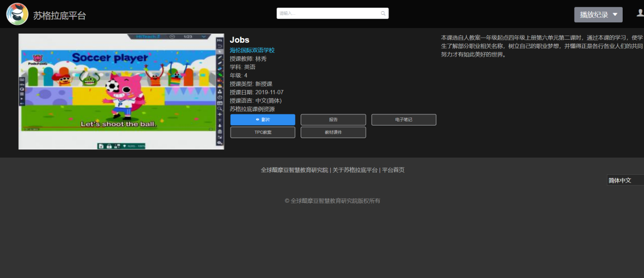This screenshot has width=644, height=278.
Task: Click the Socrates platform logo icon
Action: [17, 14]
